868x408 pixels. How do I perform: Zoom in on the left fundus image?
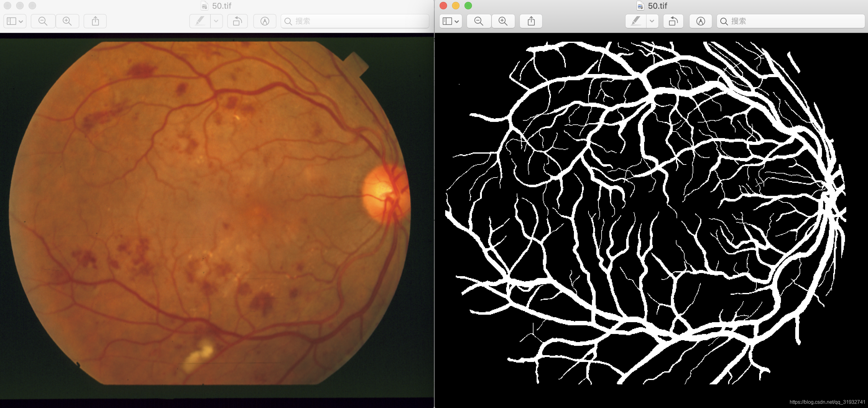click(67, 21)
